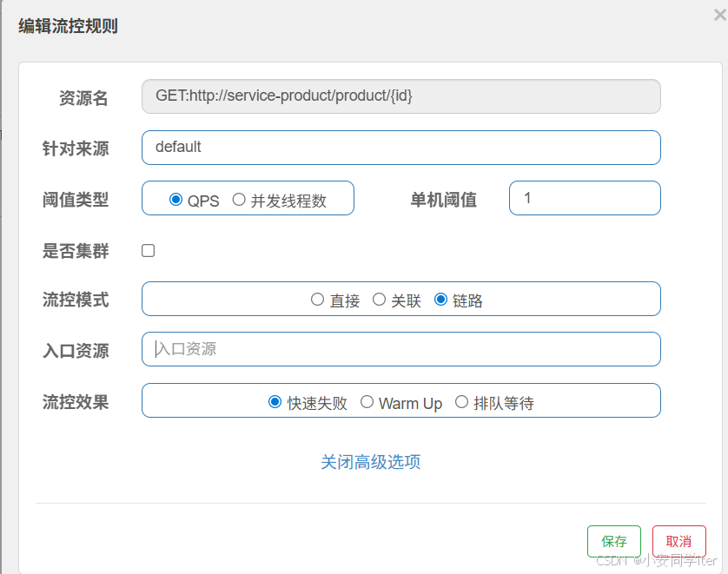Click the 单机阈值 input field
Image resolution: width=728 pixels, height=574 pixels.
[585, 198]
